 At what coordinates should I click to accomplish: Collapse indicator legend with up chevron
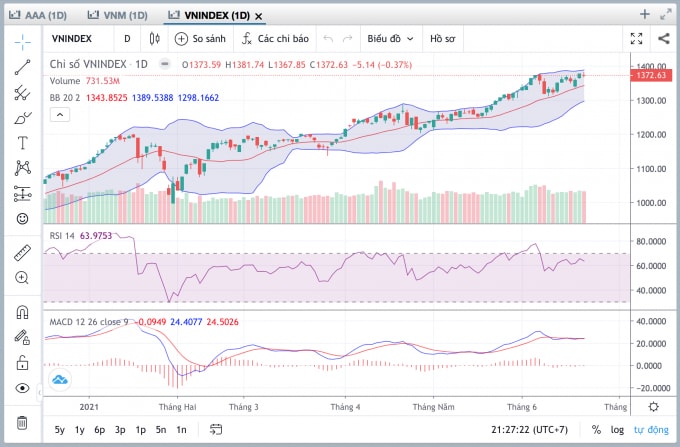point(60,115)
